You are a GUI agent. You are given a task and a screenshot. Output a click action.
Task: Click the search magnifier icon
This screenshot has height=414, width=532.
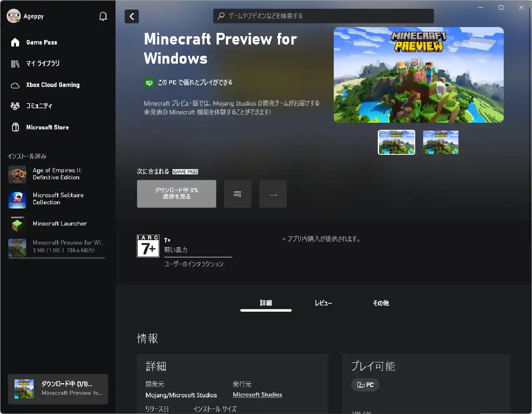221,16
